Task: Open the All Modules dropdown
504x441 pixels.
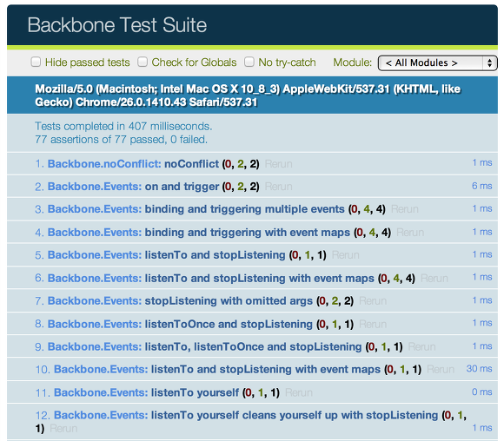Action: (x=437, y=63)
